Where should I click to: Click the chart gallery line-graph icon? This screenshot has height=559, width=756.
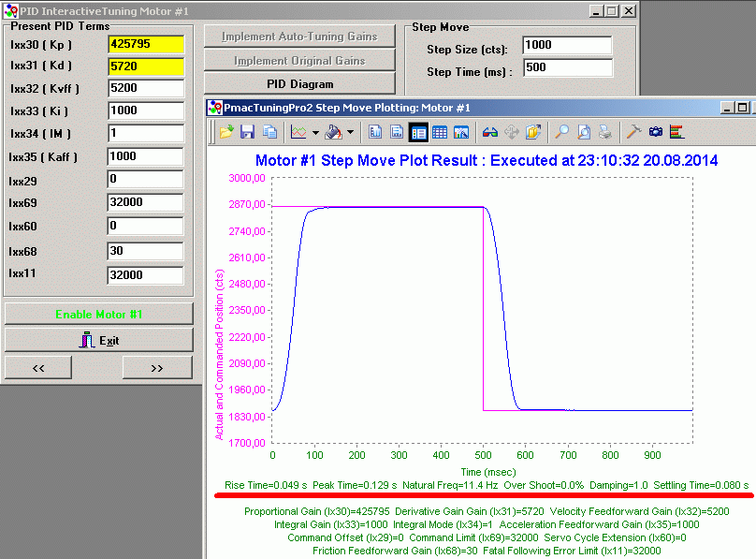pyautogui.click(x=298, y=132)
